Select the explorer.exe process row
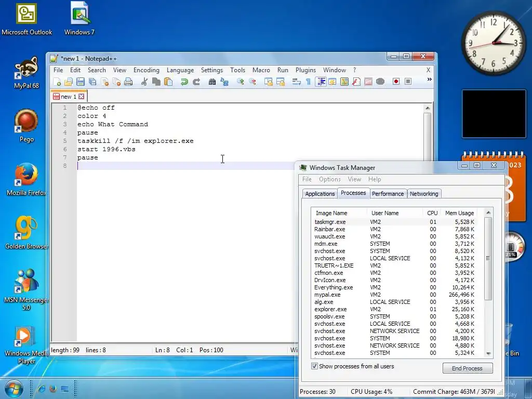This screenshot has height=399, width=532. point(395,309)
